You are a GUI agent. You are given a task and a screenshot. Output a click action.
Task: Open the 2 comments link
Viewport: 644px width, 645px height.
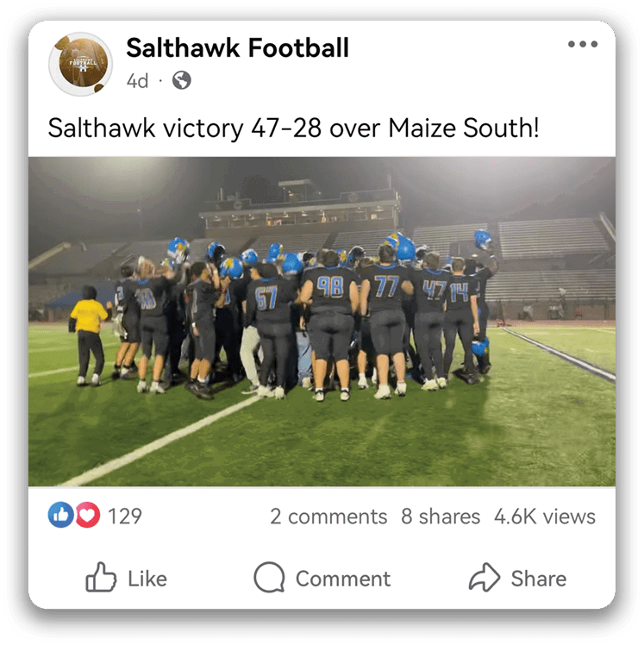tap(328, 517)
